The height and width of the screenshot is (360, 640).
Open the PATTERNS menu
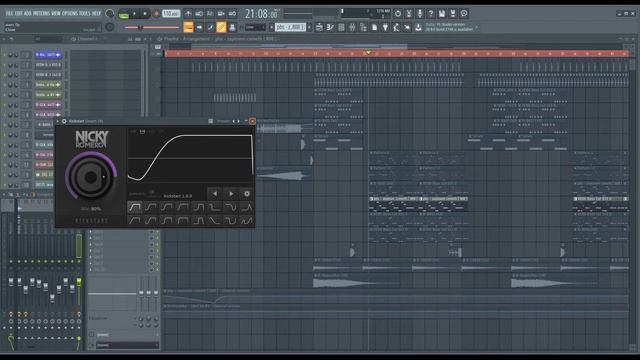41,13
